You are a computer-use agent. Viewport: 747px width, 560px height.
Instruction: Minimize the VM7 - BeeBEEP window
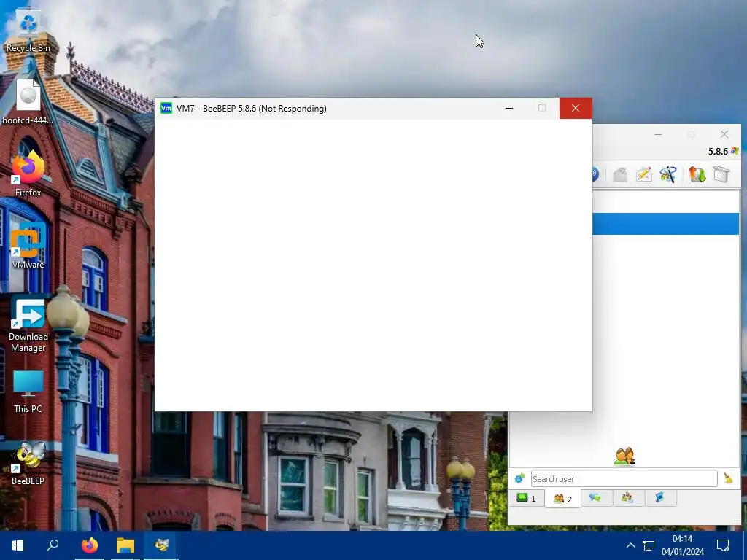click(508, 108)
